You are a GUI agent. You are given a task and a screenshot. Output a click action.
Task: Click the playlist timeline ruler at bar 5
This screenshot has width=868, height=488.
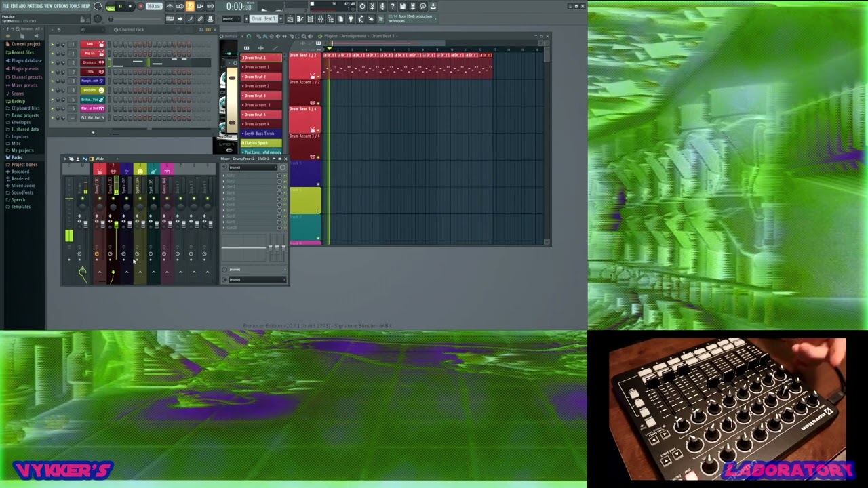380,49
